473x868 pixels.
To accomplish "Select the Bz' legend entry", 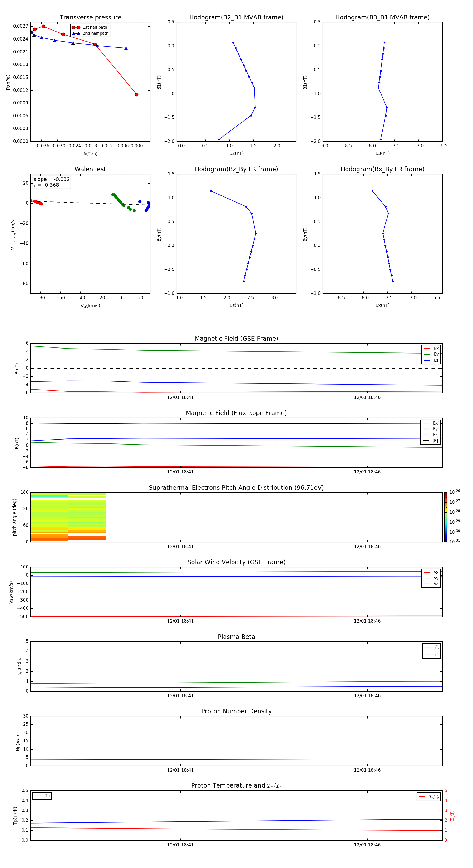I will [431, 435].
